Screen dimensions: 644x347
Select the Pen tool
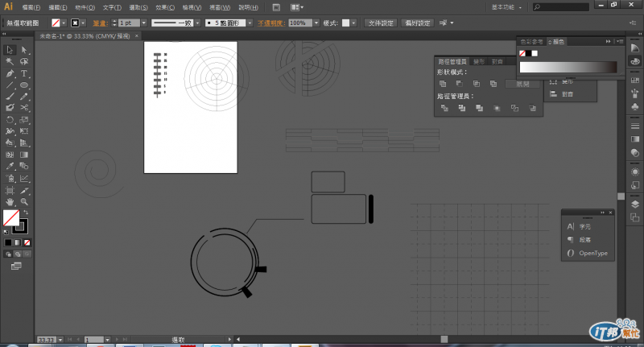tap(10, 73)
